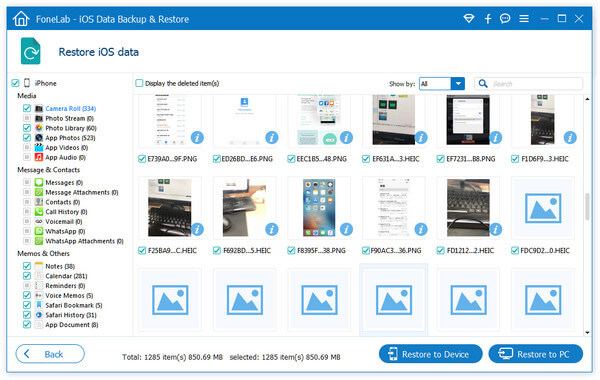The height and width of the screenshot is (380, 600).
Task: Uncheck the Photo Library checkbox
Action: click(x=27, y=128)
